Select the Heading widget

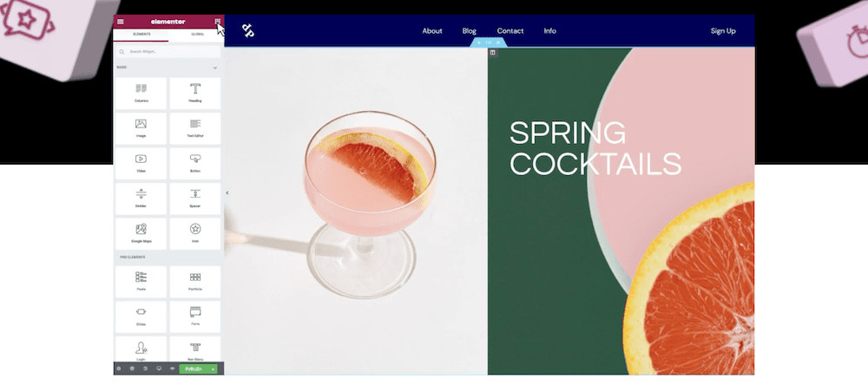(194, 93)
